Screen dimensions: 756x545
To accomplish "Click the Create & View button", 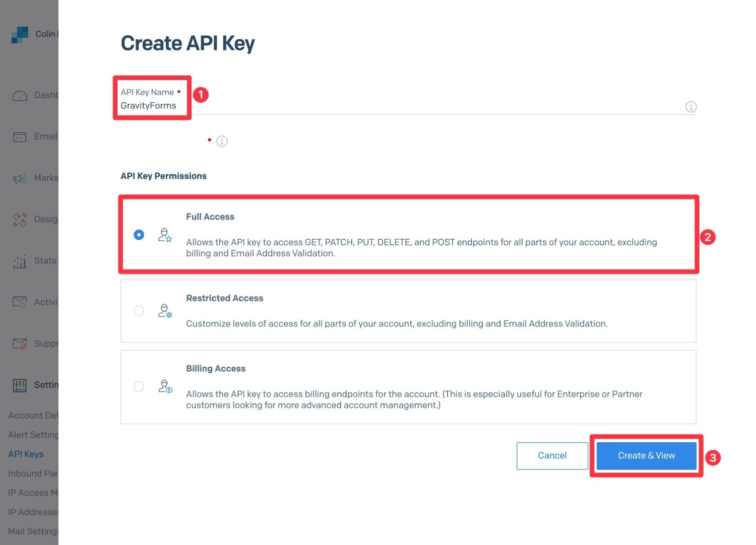I will 646,456.
